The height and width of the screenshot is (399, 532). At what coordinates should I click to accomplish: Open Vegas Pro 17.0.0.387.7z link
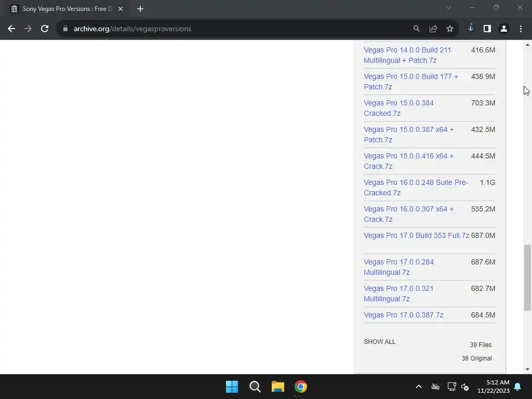click(403, 315)
